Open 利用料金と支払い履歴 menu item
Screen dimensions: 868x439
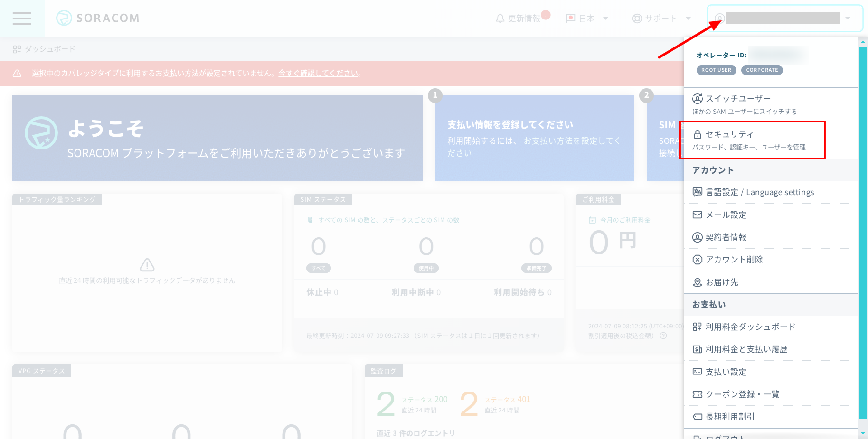771,349
